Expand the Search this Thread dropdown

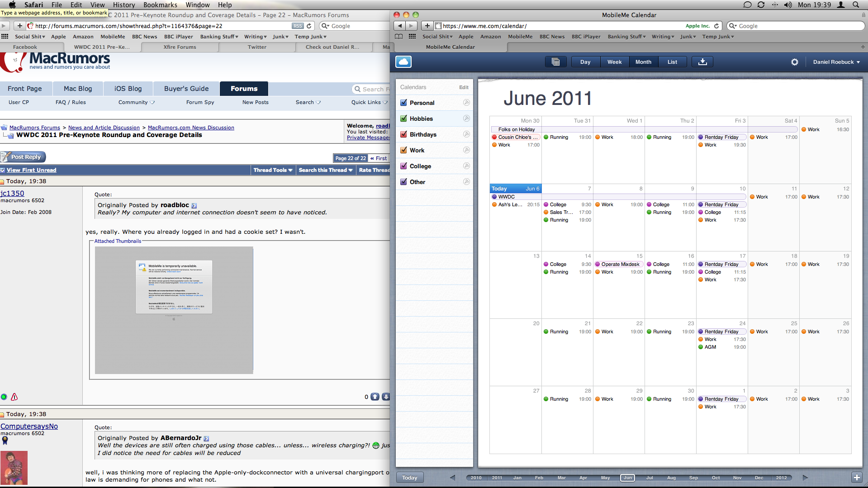click(x=325, y=170)
